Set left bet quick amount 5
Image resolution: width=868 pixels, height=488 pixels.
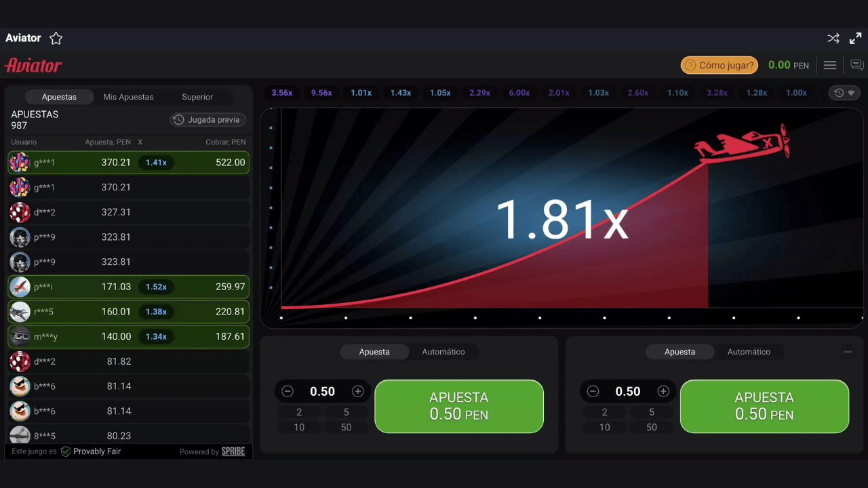pyautogui.click(x=346, y=412)
